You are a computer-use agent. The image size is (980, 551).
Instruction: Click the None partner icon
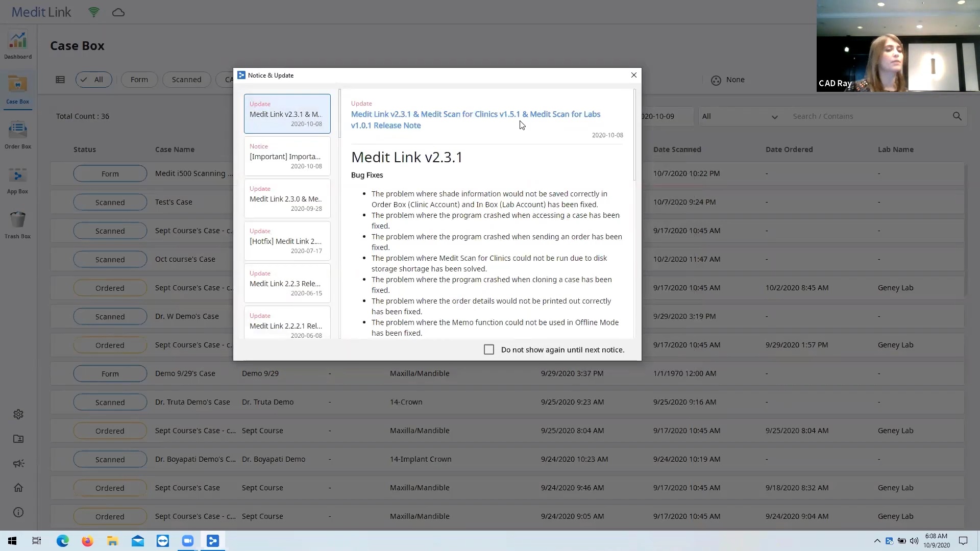716,80
